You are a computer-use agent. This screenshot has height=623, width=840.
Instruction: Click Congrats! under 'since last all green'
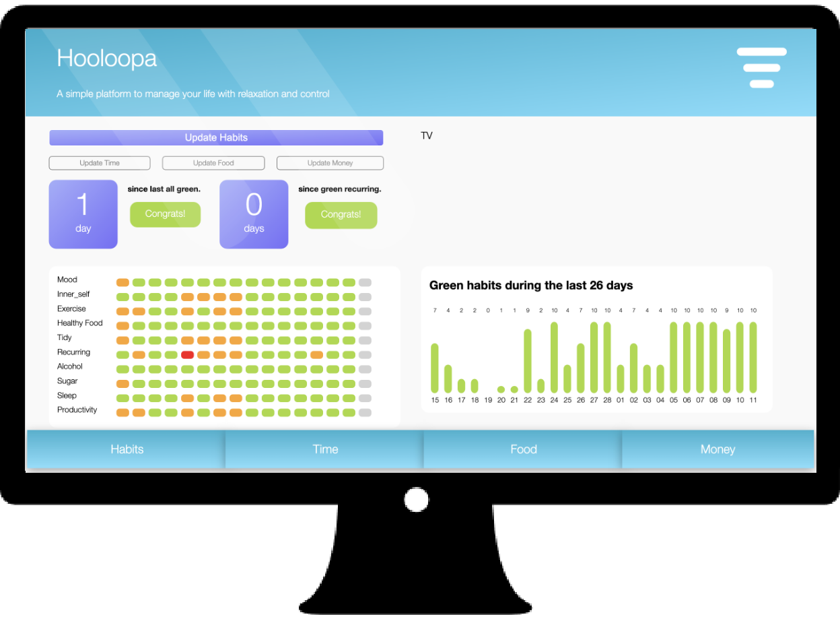[166, 214]
